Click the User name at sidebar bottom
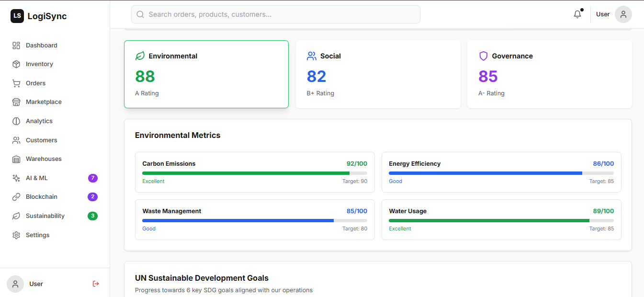Image resolution: width=644 pixels, height=297 pixels. coord(36,284)
